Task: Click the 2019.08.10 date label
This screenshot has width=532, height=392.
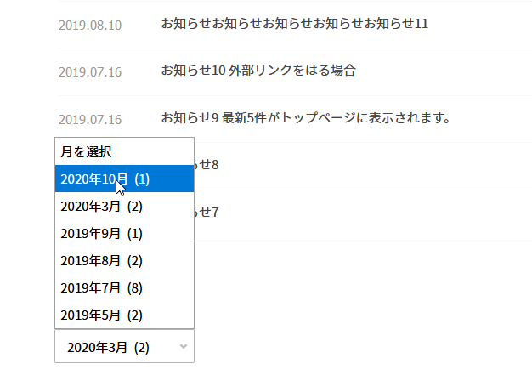Action: click(x=90, y=25)
